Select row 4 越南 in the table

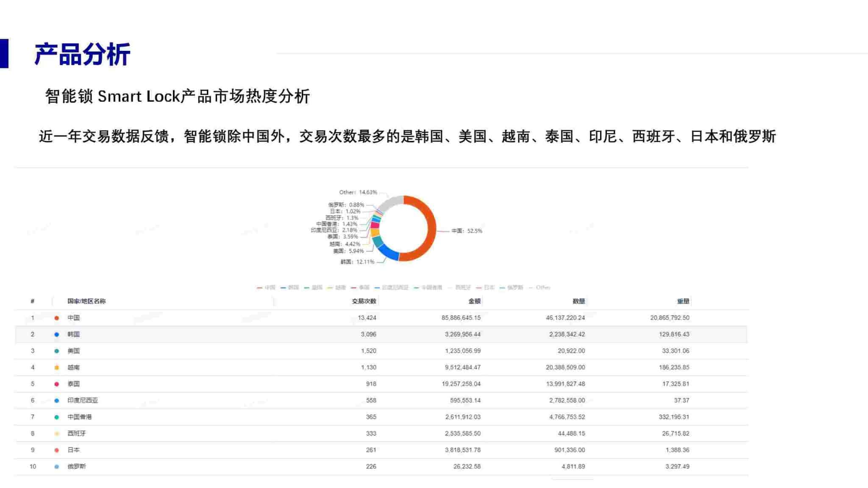(x=381, y=367)
